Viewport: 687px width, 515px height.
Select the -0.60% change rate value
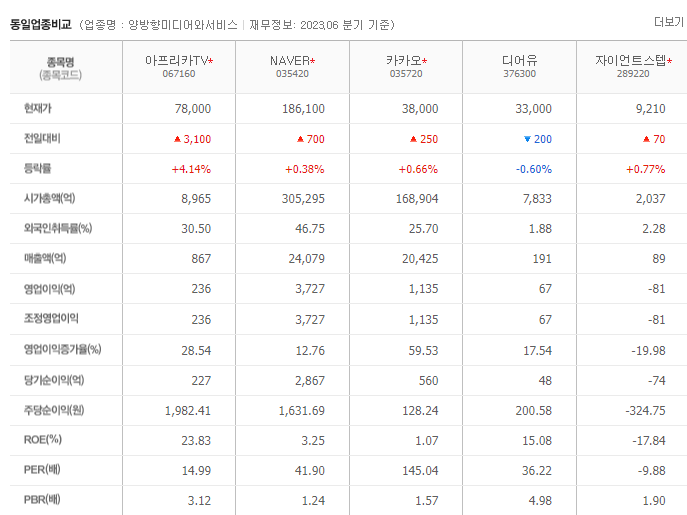(534, 169)
